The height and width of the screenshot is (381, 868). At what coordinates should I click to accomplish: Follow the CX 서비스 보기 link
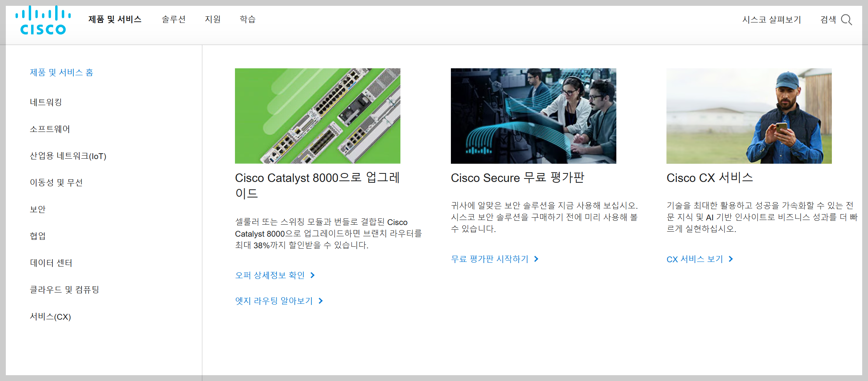tap(695, 259)
